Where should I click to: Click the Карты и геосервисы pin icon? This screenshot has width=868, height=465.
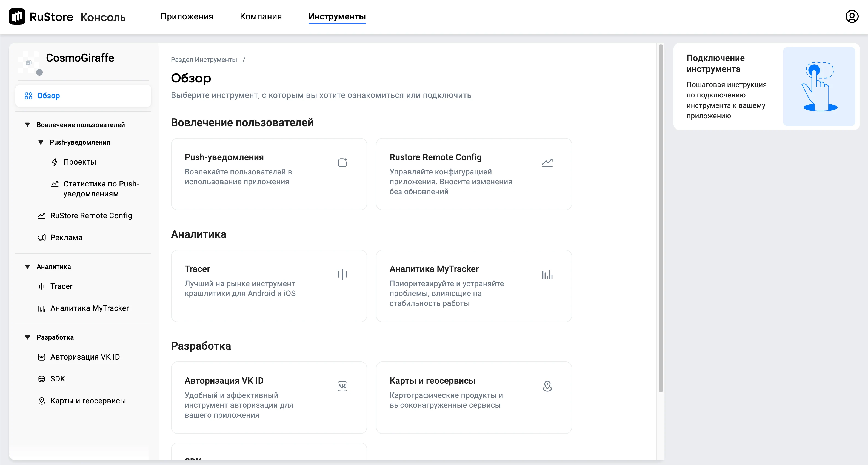[547, 386]
